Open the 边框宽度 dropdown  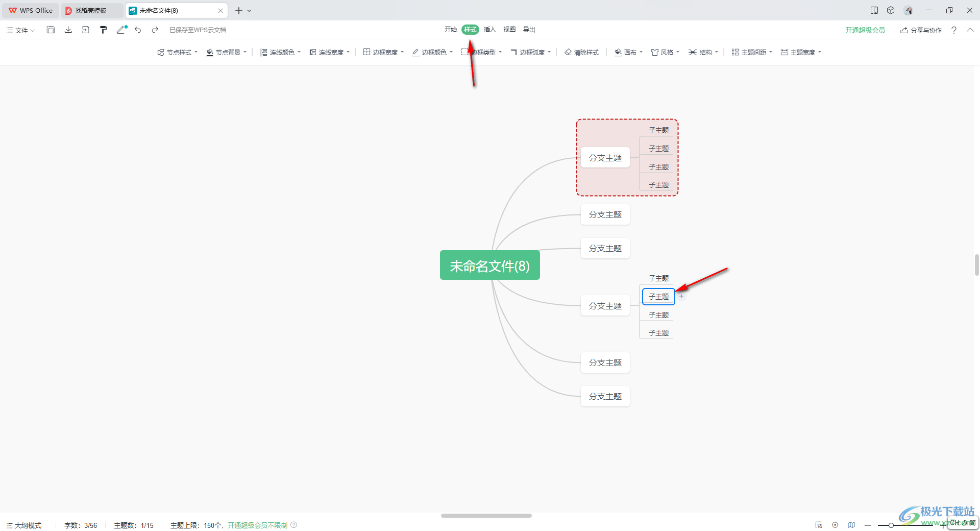[383, 52]
